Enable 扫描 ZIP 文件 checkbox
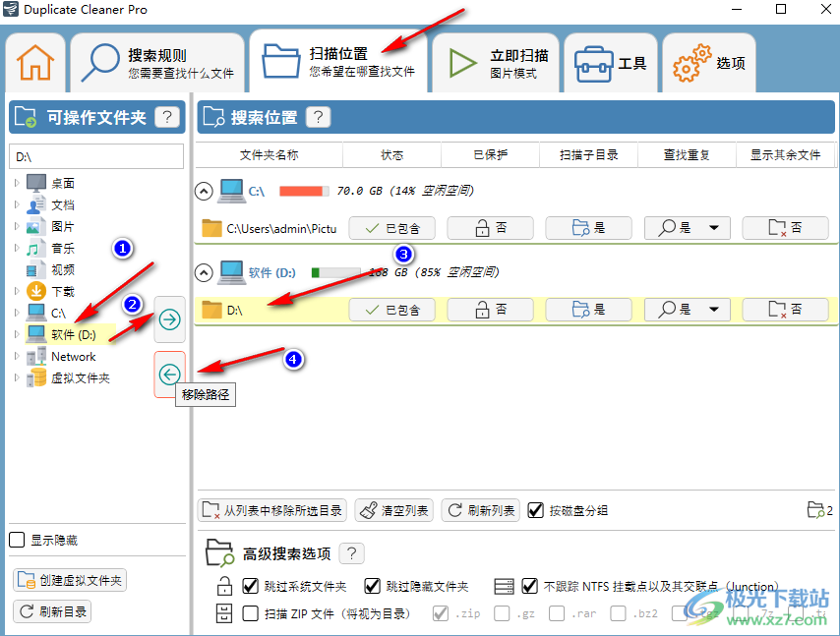This screenshot has height=636, width=840. click(x=251, y=613)
